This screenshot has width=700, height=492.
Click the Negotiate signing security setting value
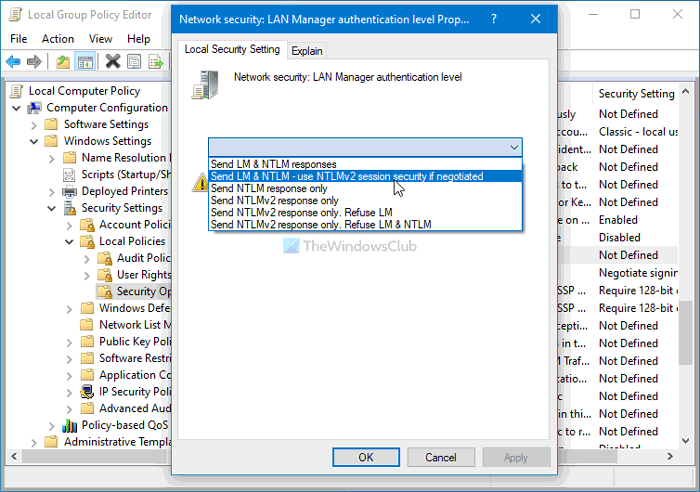(x=638, y=273)
